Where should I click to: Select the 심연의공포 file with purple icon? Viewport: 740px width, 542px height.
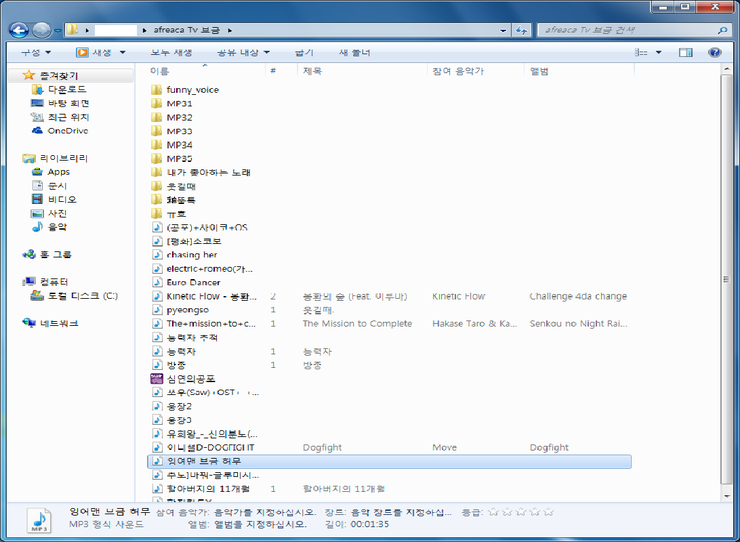tap(183, 379)
